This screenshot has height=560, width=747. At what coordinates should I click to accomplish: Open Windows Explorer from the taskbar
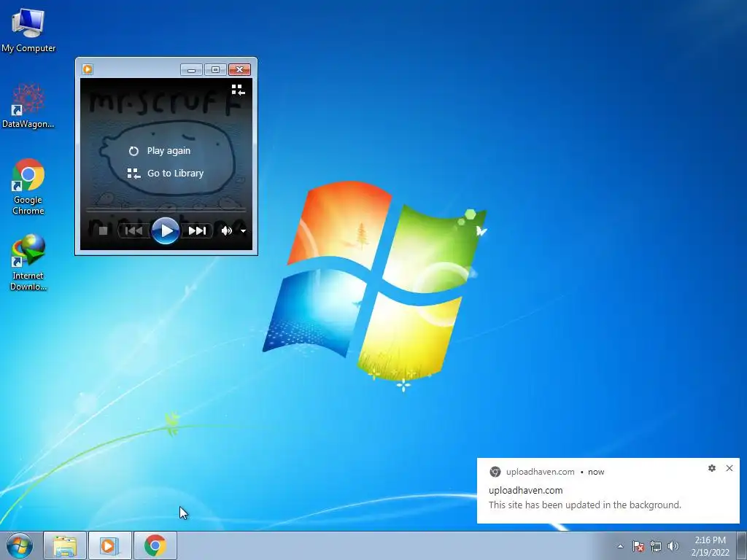point(65,545)
